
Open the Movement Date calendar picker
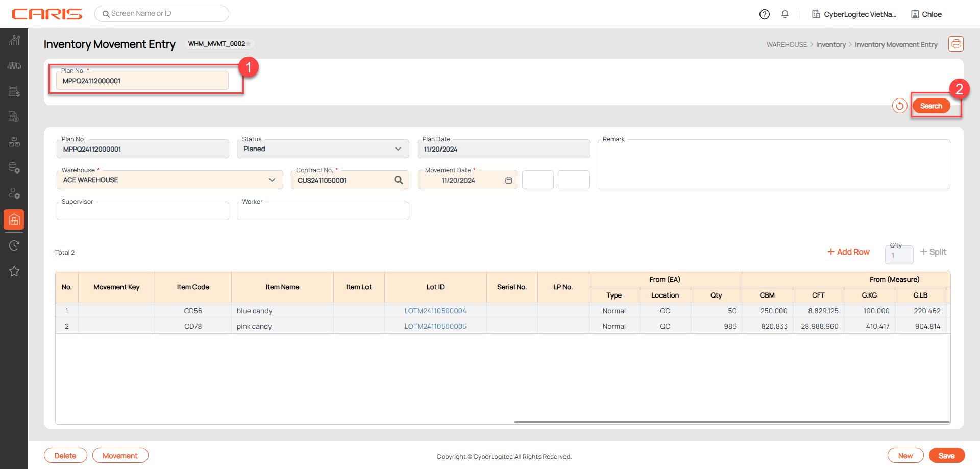[508, 180]
